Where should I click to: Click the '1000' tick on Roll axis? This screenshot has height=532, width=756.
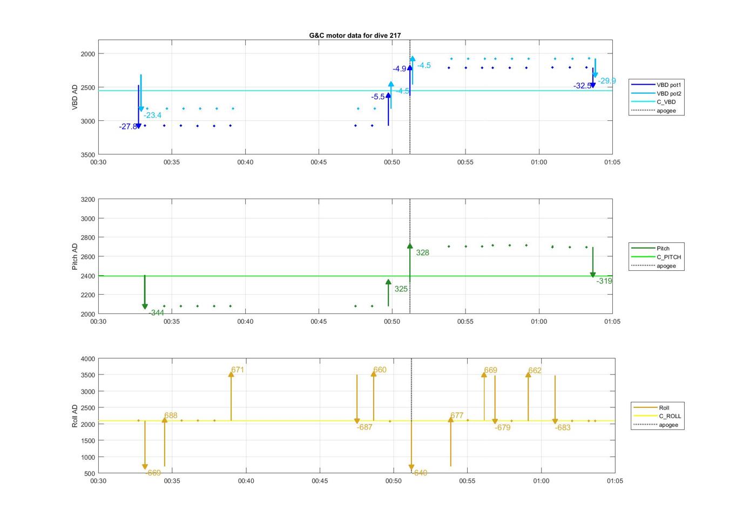click(87, 458)
